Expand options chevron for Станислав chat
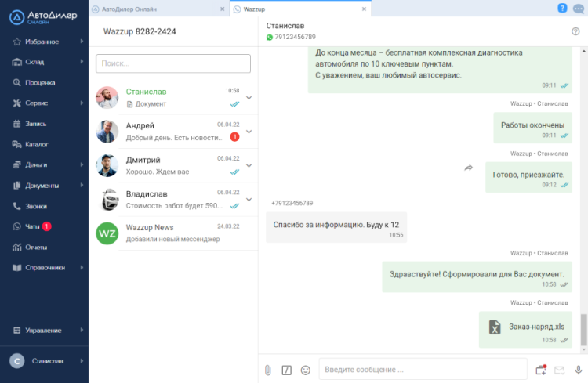 [249, 98]
